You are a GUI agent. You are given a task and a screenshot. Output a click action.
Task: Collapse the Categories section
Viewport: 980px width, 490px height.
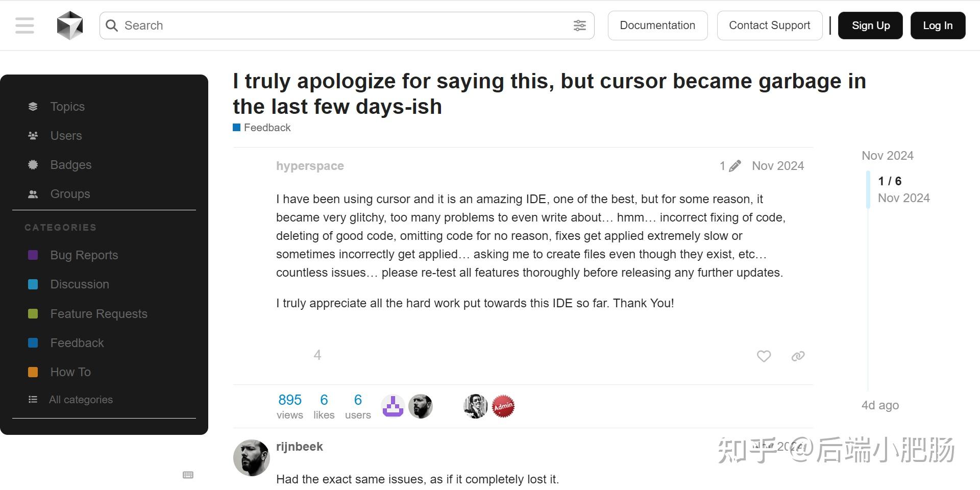[61, 227]
